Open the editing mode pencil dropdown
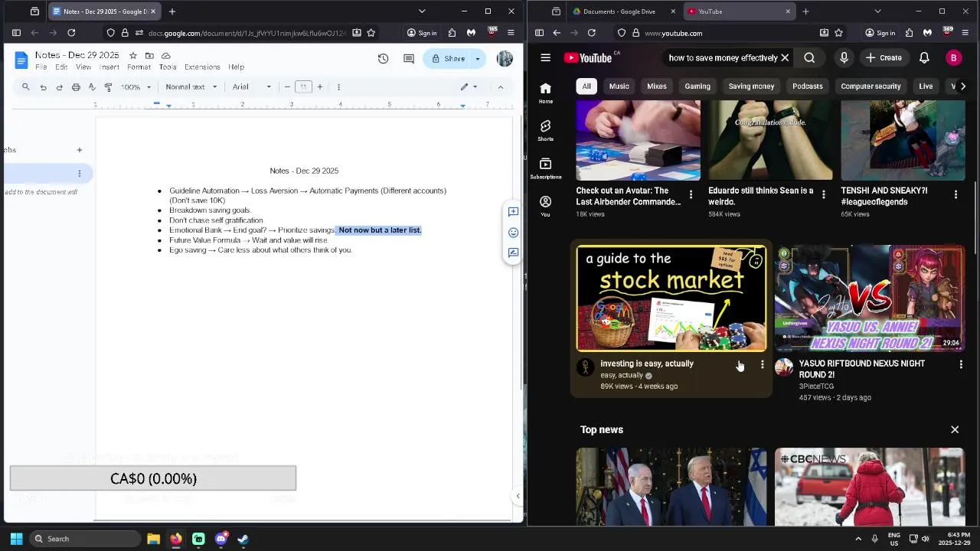This screenshot has width=980, height=551. tap(469, 86)
